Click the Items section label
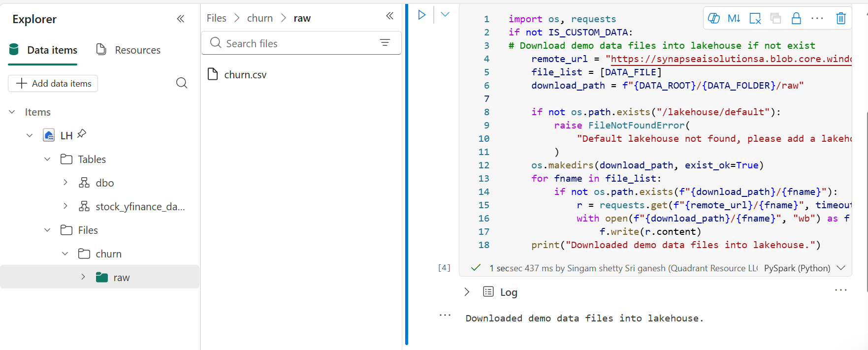868x350 pixels. (38, 112)
